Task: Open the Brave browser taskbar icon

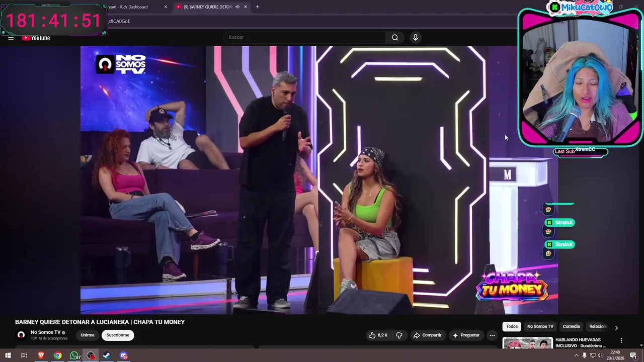Action: click(41, 355)
